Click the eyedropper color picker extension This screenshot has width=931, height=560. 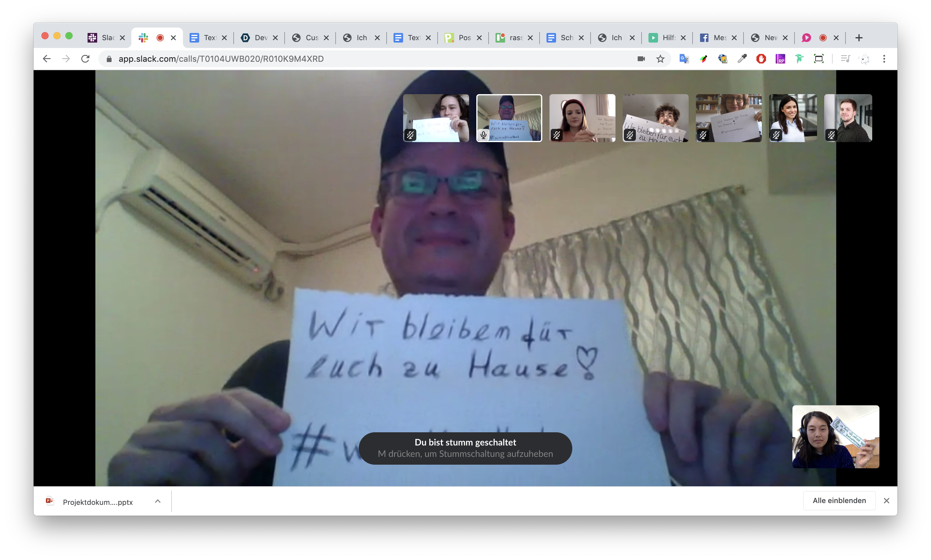point(742,59)
